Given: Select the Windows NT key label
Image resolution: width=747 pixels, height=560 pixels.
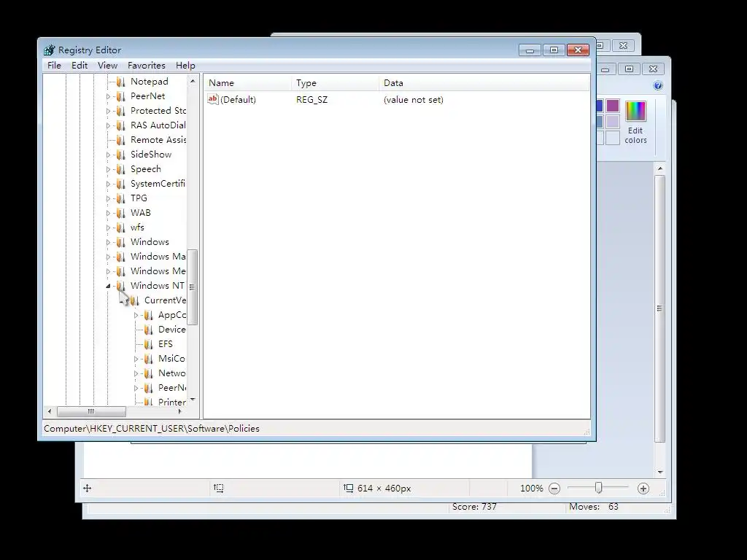Looking at the screenshot, I should [x=158, y=286].
